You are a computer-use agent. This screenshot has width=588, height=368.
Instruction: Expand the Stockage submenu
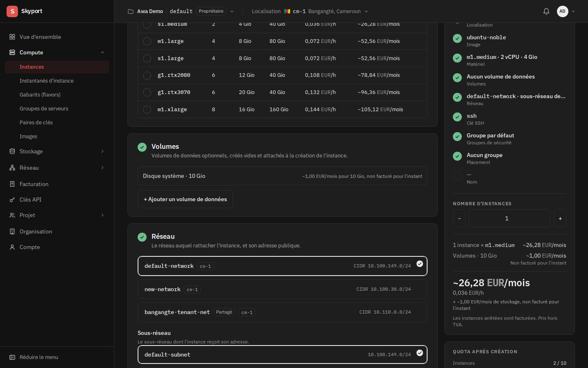pyautogui.click(x=102, y=151)
